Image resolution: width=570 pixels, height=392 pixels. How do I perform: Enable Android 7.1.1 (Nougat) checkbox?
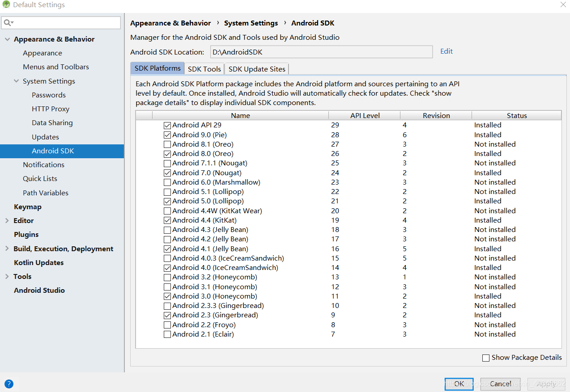pyautogui.click(x=167, y=164)
